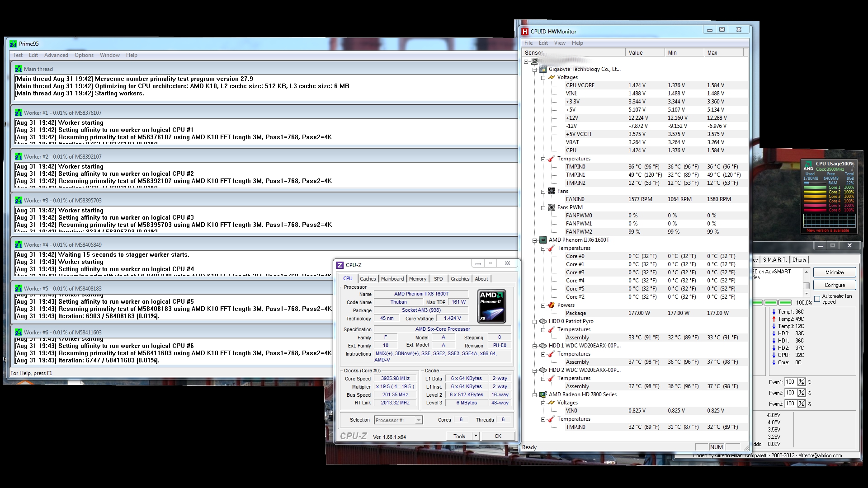Click the Configure button in SpeedFan
This screenshot has height=488, width=868.
click(835, 285)
